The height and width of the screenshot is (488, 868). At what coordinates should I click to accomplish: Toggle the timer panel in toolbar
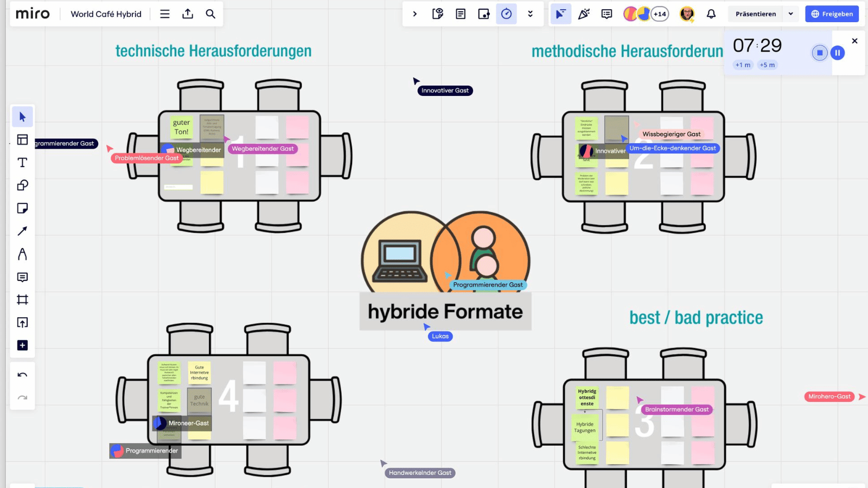pos(506,14)
